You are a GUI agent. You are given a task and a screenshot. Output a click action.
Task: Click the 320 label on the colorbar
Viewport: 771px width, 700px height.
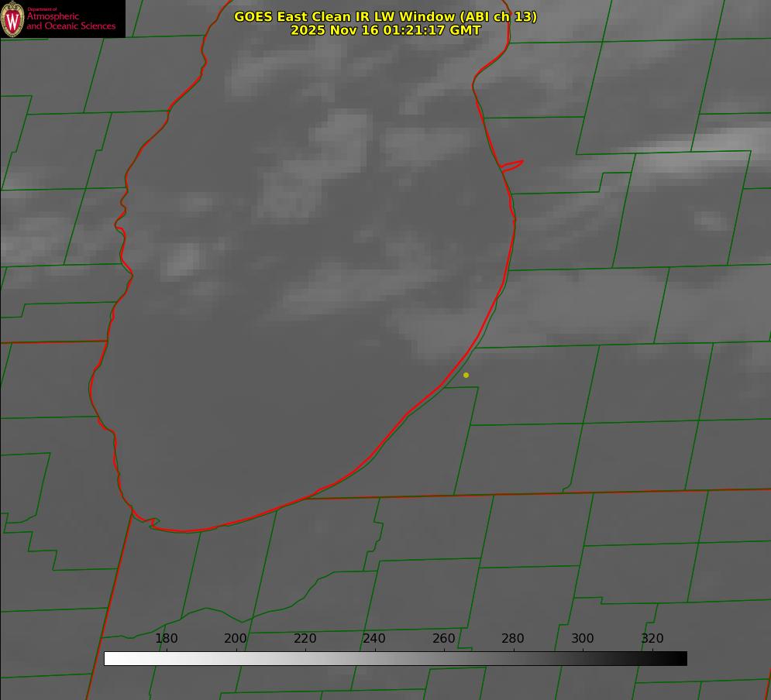click(x=652, y=639)
